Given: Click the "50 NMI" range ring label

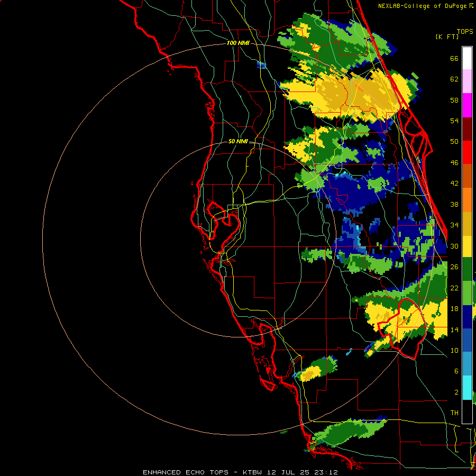Looking at the screenshot, I should point(238,141).
